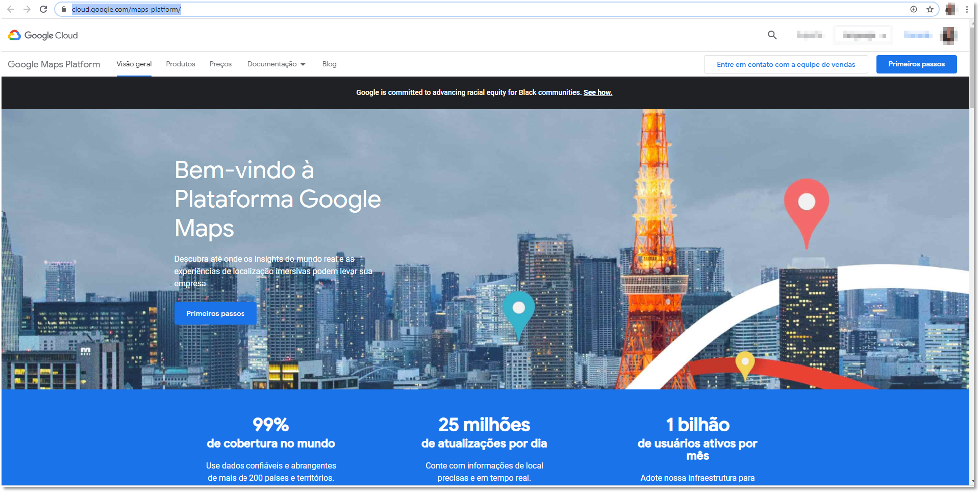Reload the page with refresh icon
The width and height of the screenshot is (980, 493).
[x=43, y=9]
